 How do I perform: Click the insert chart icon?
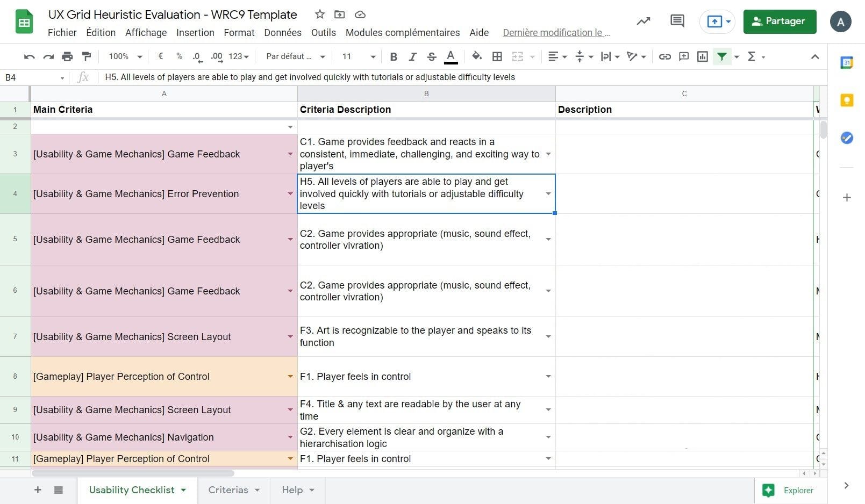[702, 56]
